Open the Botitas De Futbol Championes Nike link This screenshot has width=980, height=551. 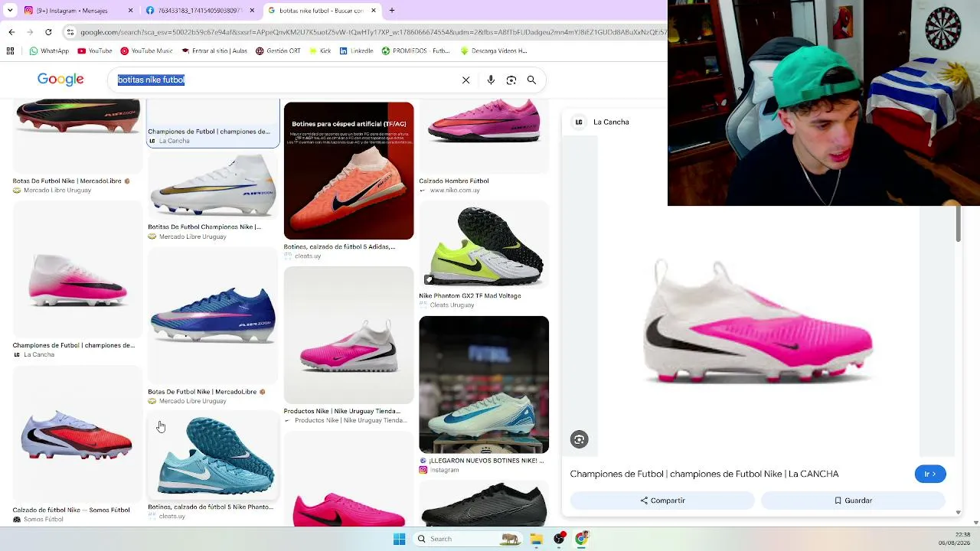pos(204,227)
